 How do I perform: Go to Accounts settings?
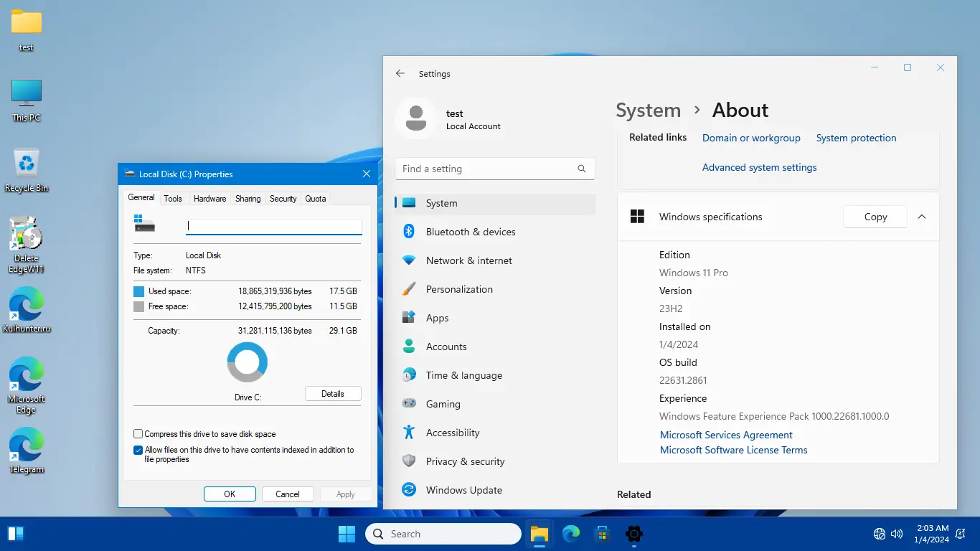pyautogui.click(x=495, y=347)
